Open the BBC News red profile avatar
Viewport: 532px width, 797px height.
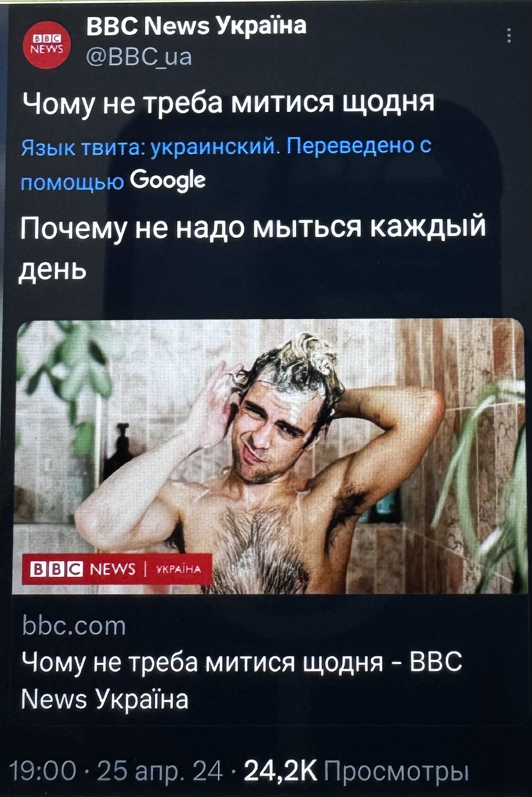(x=47, y=44)
